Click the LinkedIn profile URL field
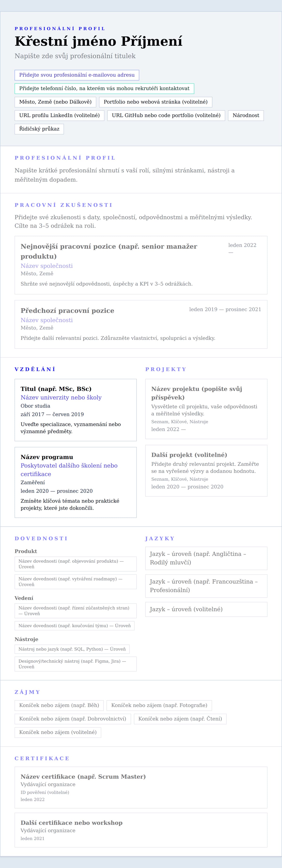The height and width of the screenshot is (868, 282). coord(59,115)
